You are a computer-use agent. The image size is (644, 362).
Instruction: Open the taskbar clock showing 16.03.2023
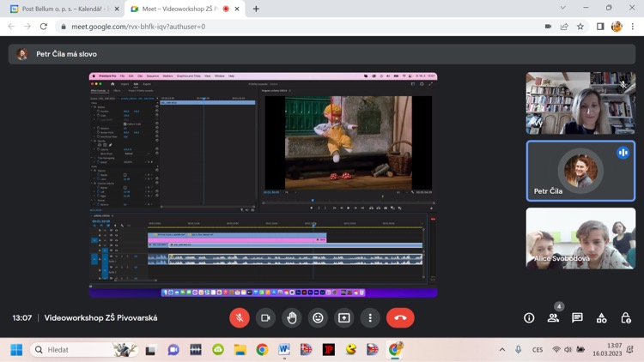point(607,350)
